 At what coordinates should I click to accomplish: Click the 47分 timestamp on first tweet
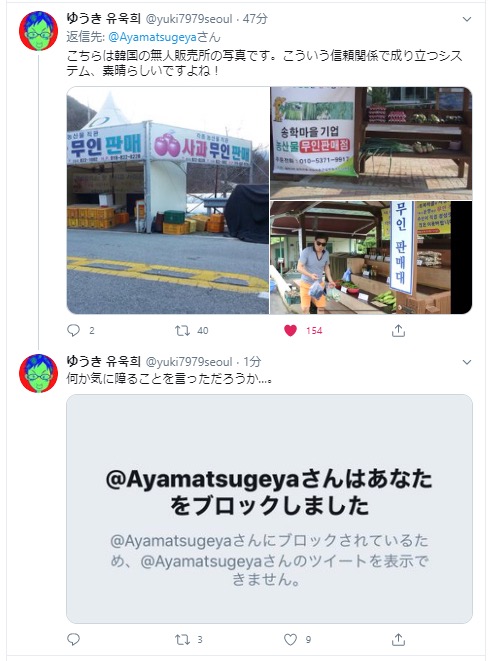pos(255,19)
